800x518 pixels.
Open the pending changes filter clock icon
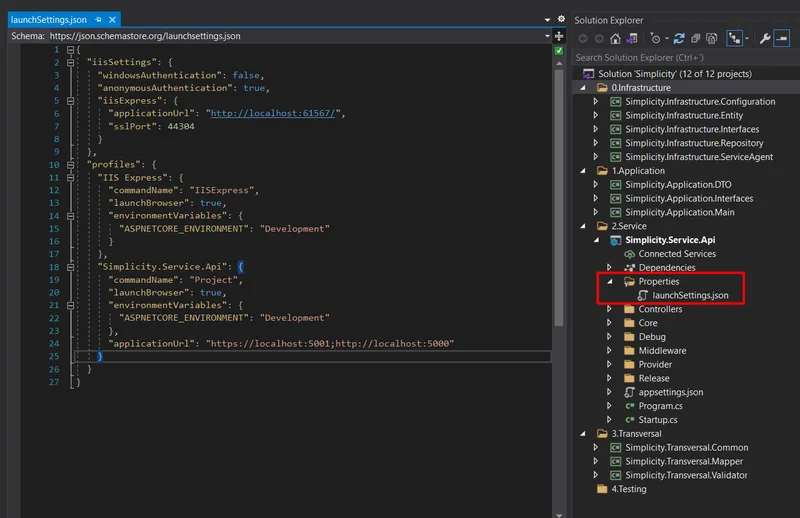[x=655, y=39]
